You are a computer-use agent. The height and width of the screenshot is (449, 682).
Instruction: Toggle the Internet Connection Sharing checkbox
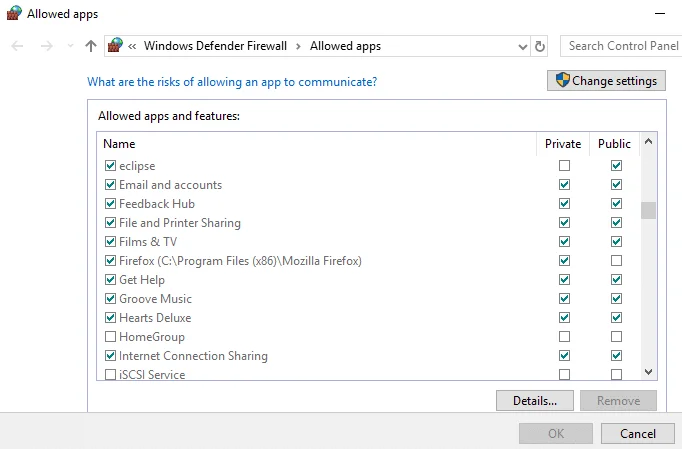110,355
